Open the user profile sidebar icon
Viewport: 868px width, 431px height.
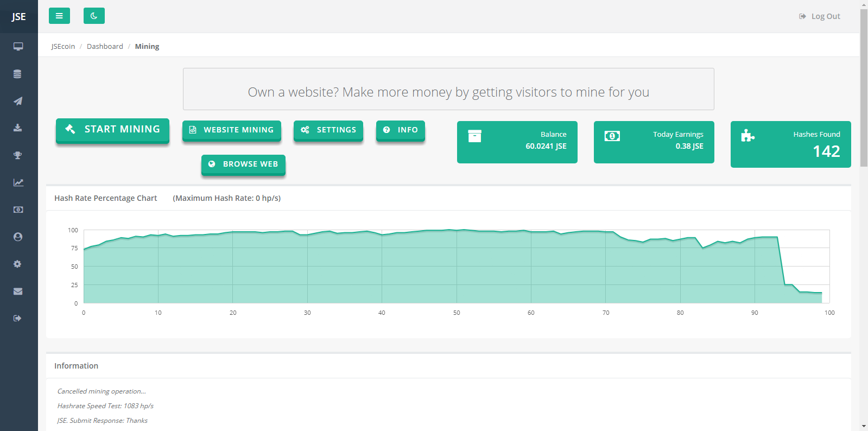click(x=18, y=237)
